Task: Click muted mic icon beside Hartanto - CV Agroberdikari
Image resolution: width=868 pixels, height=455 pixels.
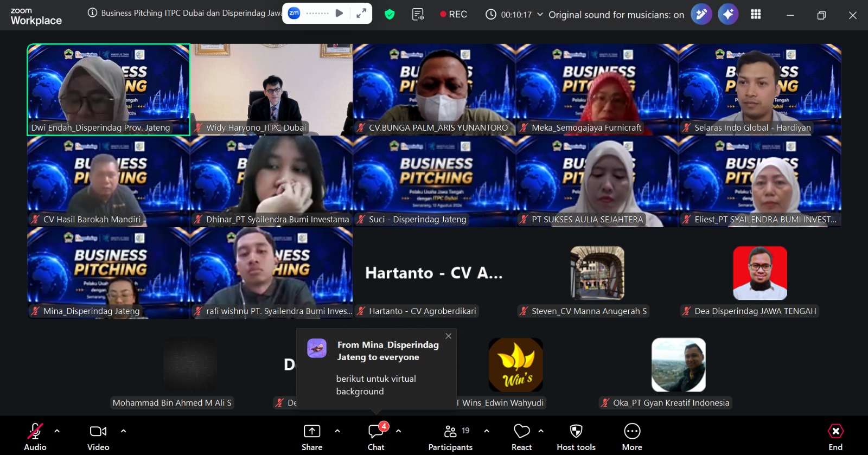Action: (361, 311)
